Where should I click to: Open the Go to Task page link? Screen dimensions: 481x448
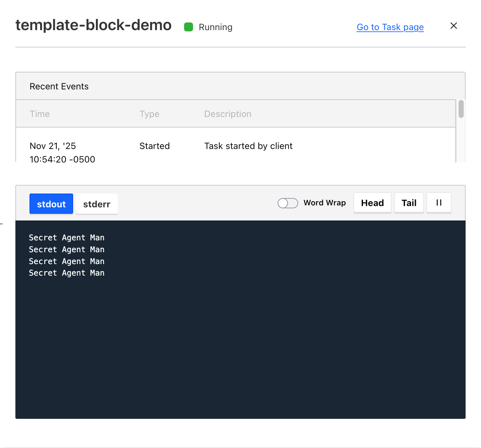click(x=390, y=27)
